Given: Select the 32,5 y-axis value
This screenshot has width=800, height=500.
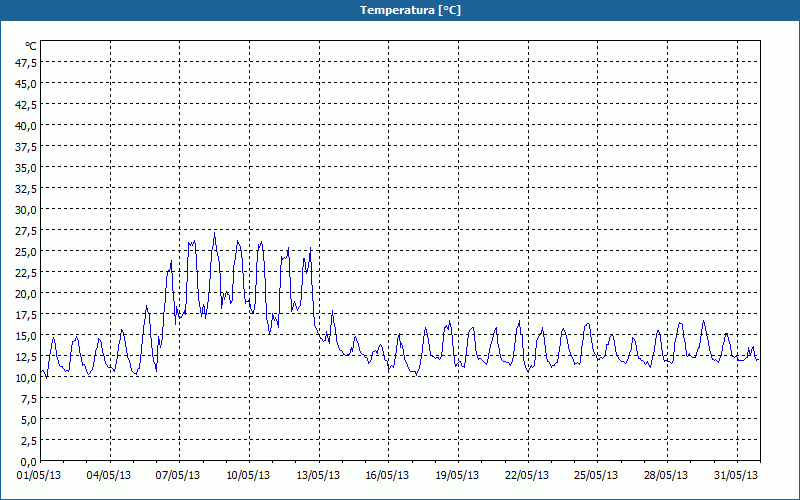Looking at the screenshot, I should 27,189.
